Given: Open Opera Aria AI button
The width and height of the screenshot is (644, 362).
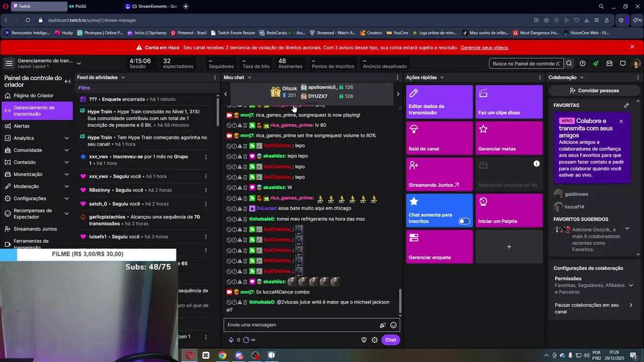Looking at the screenshot, I should (x=637, y=20).
